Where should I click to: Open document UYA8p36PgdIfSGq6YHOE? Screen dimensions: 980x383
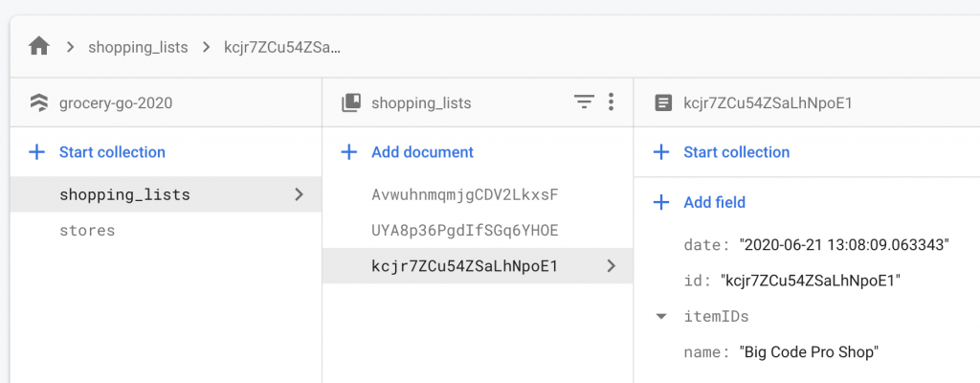click(x=464, y=231)
